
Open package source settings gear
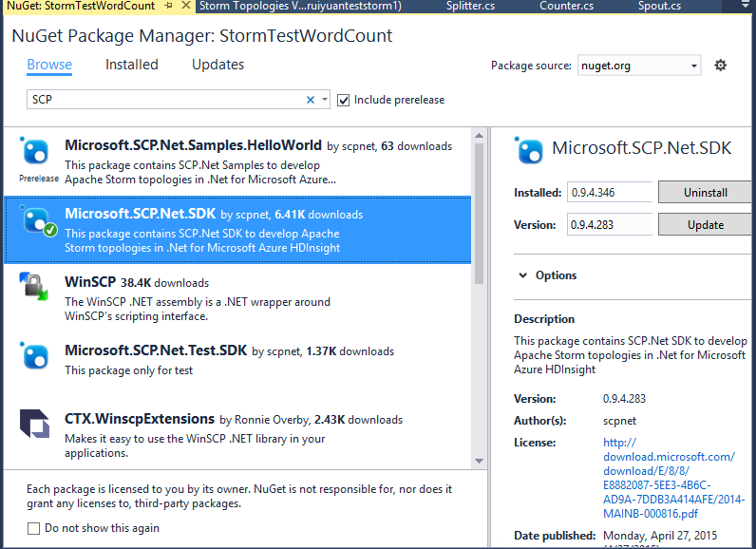720,66
